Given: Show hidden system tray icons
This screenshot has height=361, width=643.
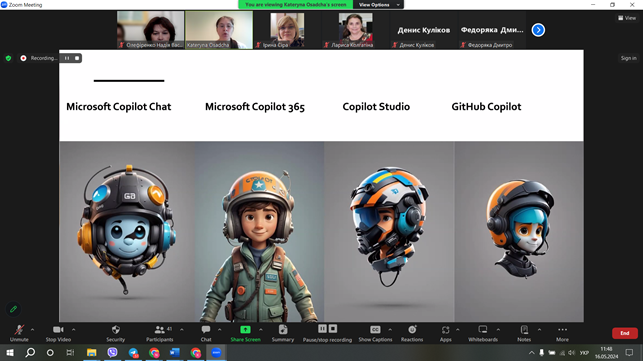Looking at the screenshot, I should pyautogui.click(x=531, y=353).
